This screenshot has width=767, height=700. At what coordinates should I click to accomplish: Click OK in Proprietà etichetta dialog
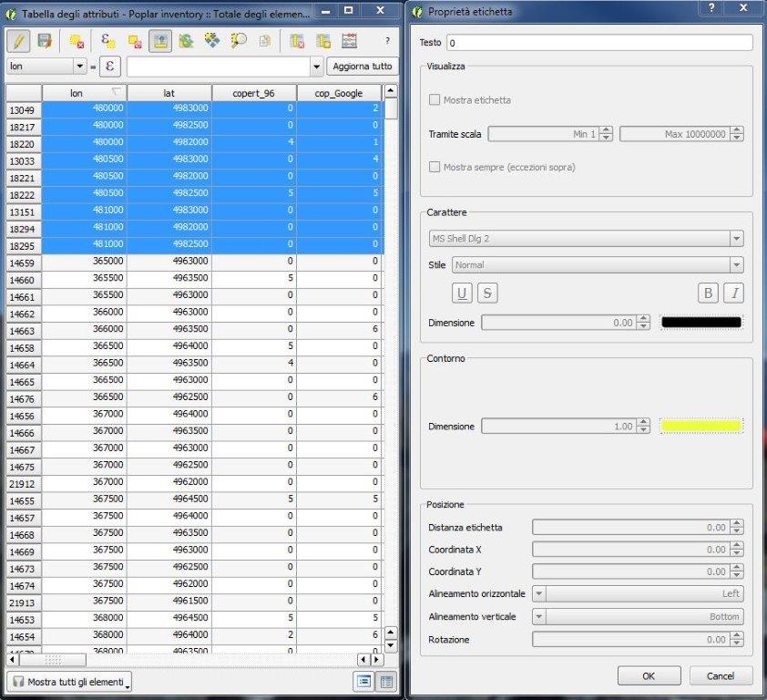point(649,675)
